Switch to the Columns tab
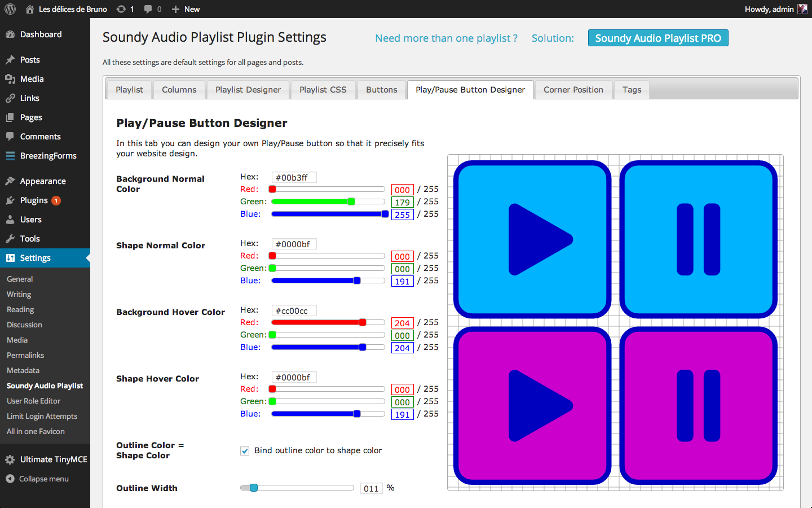Image resolution: width=812 pixels, height=508 pixels. [x=179, y=90]
